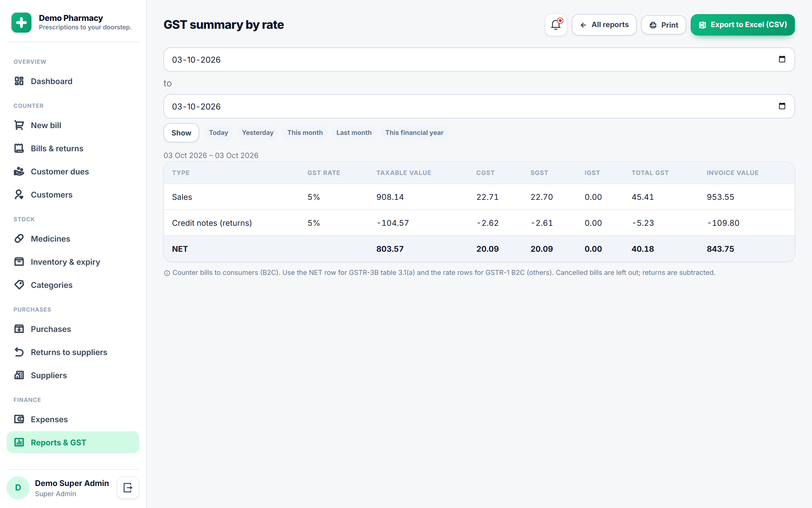
Task: Click the end date input field
Action: click(x=479, y=106)
